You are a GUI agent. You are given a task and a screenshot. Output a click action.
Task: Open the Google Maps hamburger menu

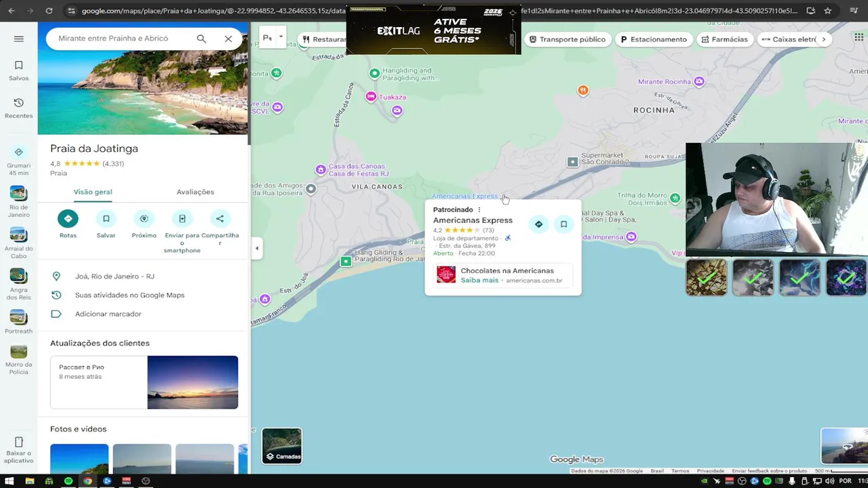tap(18, 39)
